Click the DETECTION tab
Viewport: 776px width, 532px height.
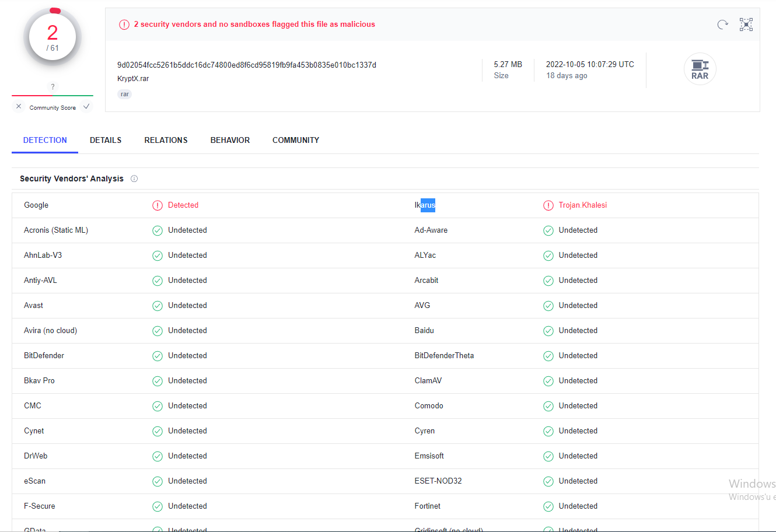click(x=45, y=140)
